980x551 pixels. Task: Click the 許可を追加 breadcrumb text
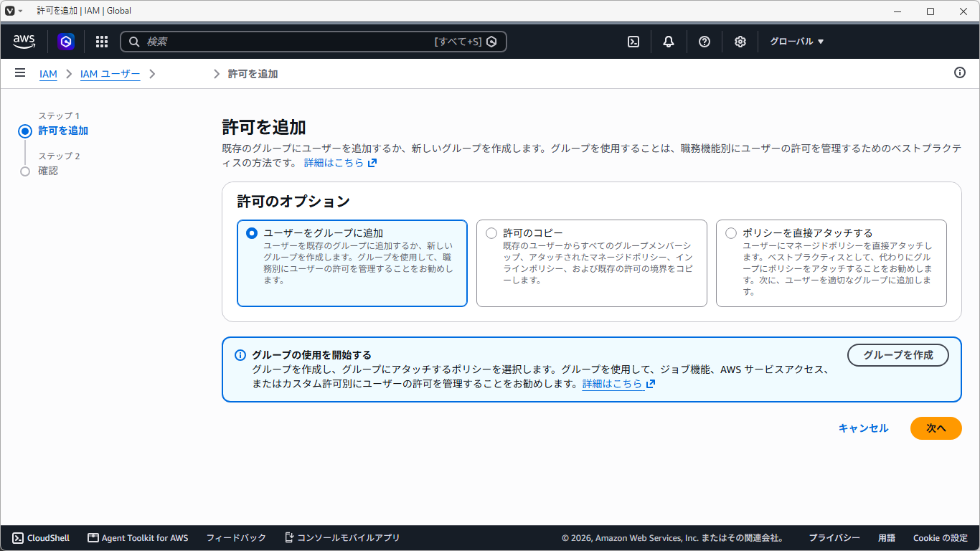(253, 74)
